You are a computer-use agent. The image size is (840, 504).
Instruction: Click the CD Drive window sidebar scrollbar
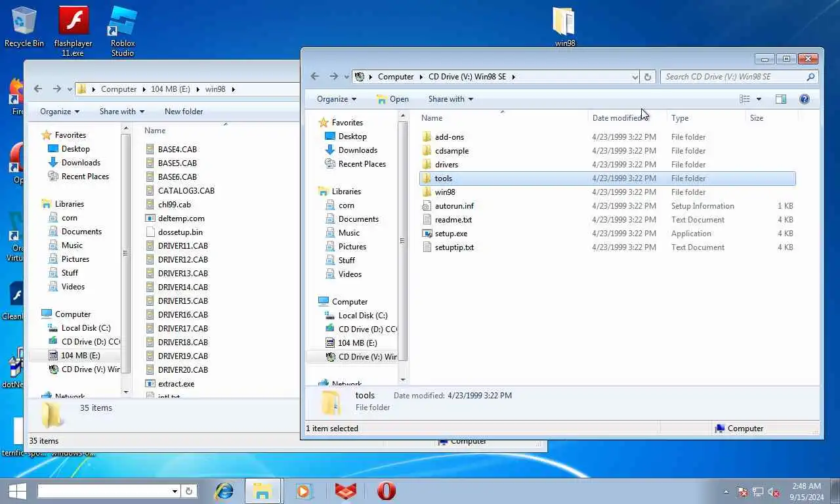point(402,241)
